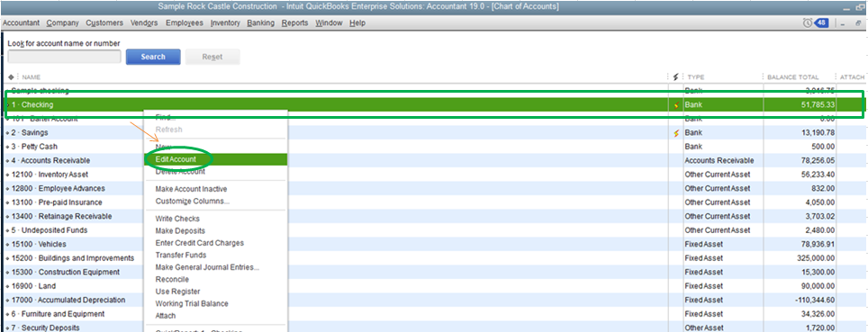Select 12100 · Inventory Asset row
The height and width of the screenshot is (332, 868).
click(434, 175)
